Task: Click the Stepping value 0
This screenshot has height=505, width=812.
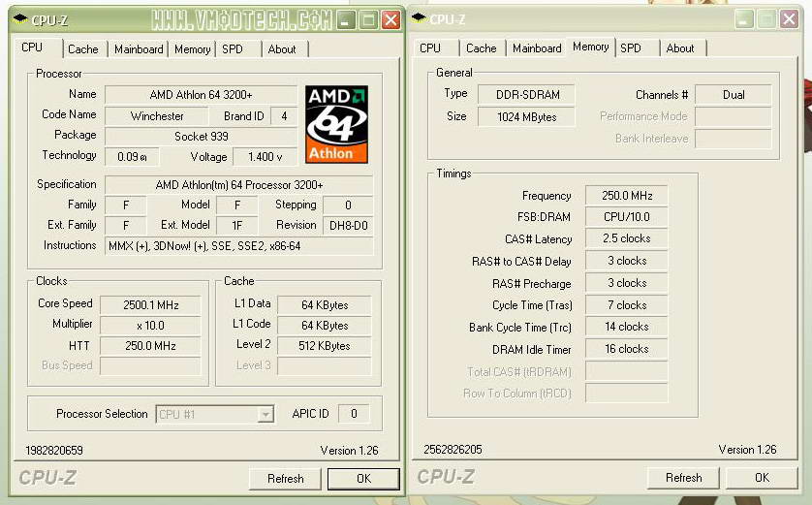Action: tap(348, 205)
